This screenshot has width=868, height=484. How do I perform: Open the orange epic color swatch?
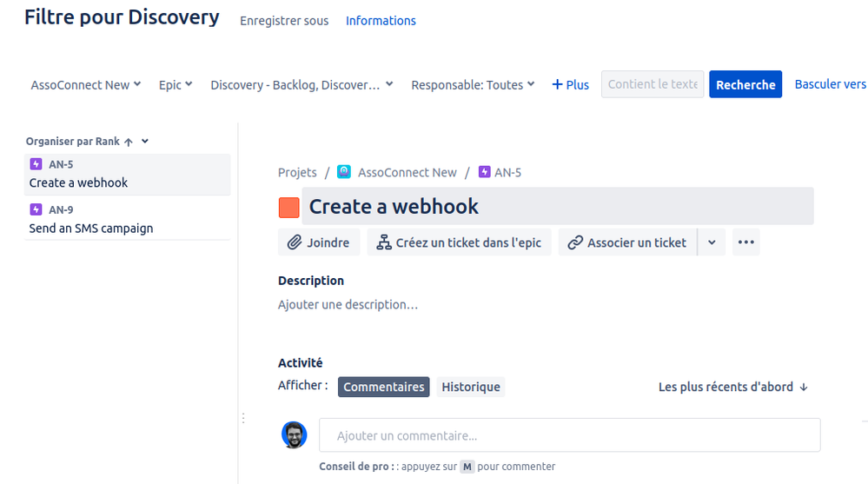tap(289, 208)
